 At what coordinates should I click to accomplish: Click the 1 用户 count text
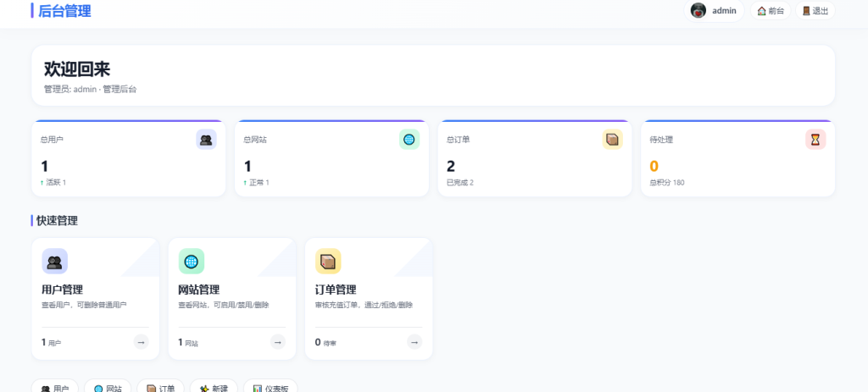52,343
